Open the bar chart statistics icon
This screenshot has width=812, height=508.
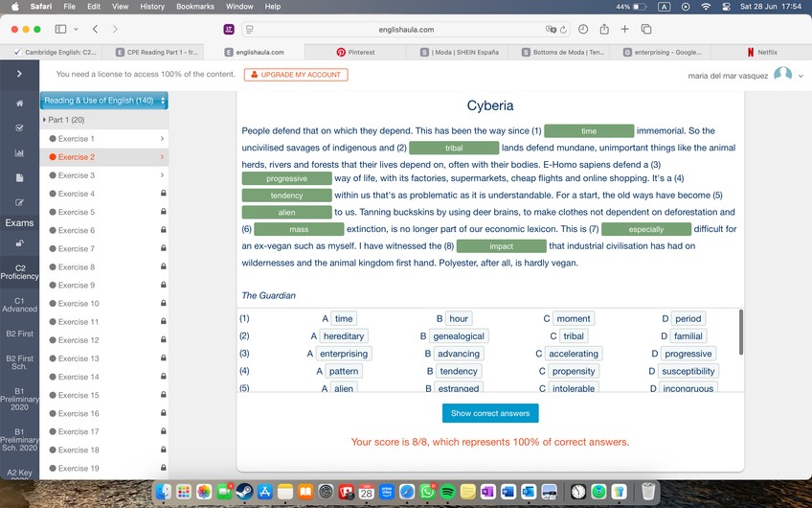tap(19, 153)
